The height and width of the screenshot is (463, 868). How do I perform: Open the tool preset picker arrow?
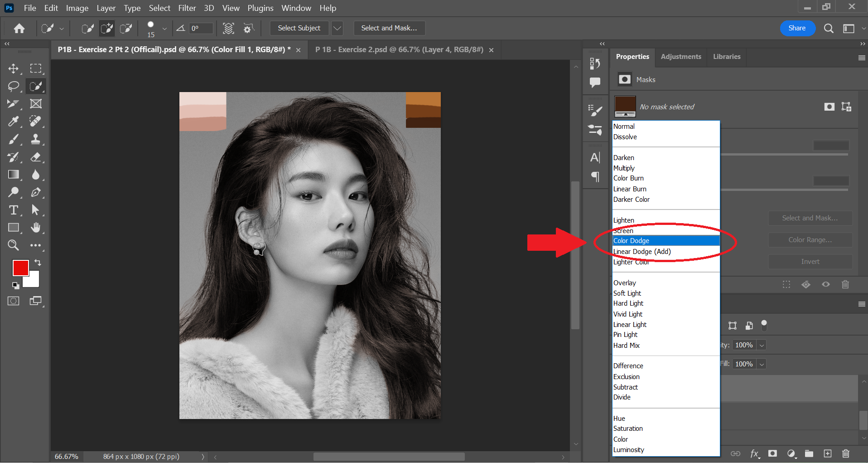(62, 29)
